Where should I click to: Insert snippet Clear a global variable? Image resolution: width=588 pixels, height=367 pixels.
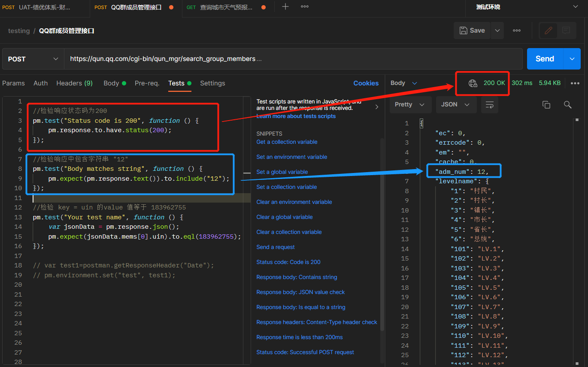tap(285, 217)
